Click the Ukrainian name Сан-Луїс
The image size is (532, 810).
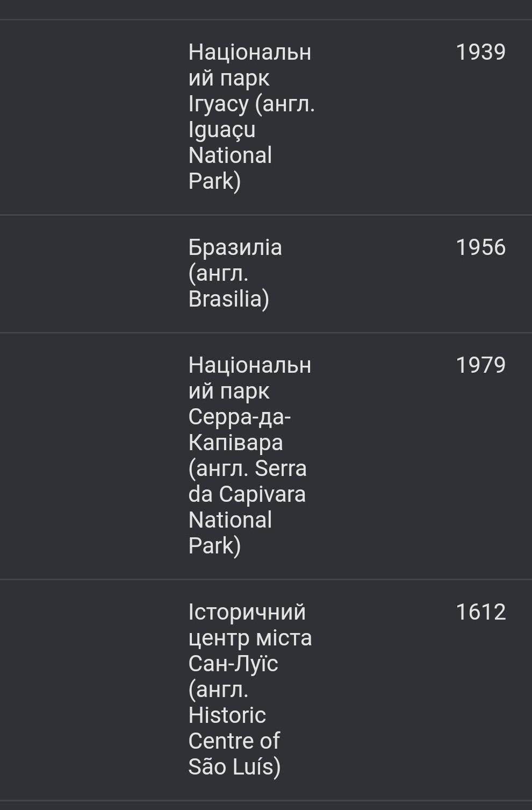tap(233, 664)
